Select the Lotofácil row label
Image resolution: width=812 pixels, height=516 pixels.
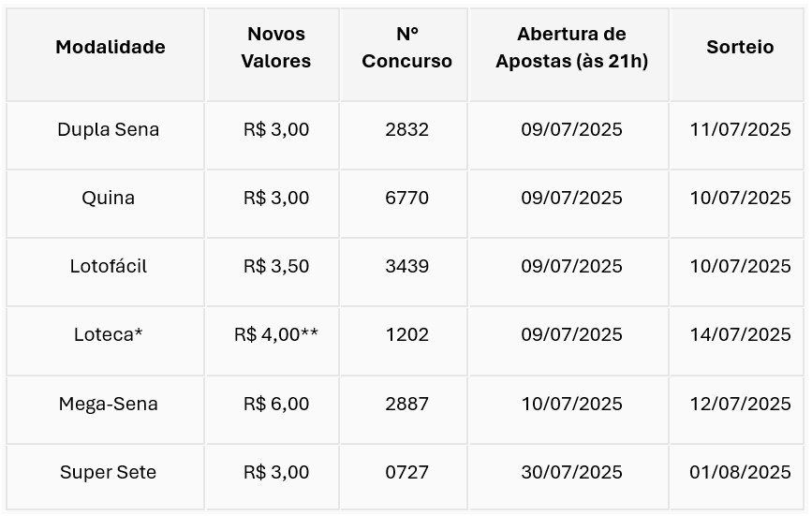point(109,266)
